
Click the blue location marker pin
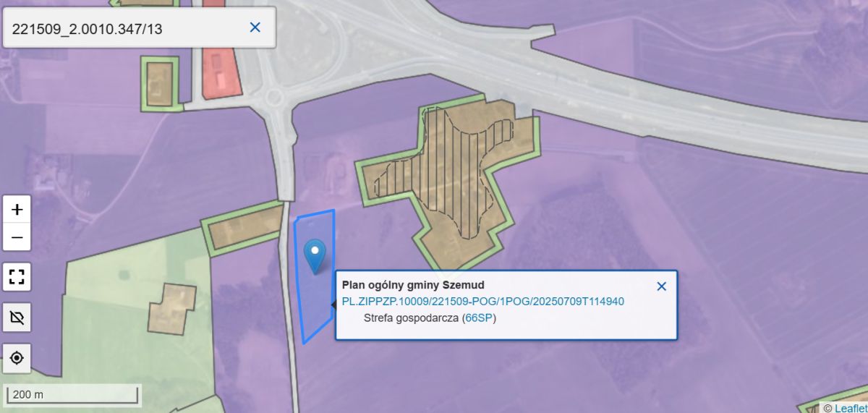pyautogui.click(x=315, y=256)
